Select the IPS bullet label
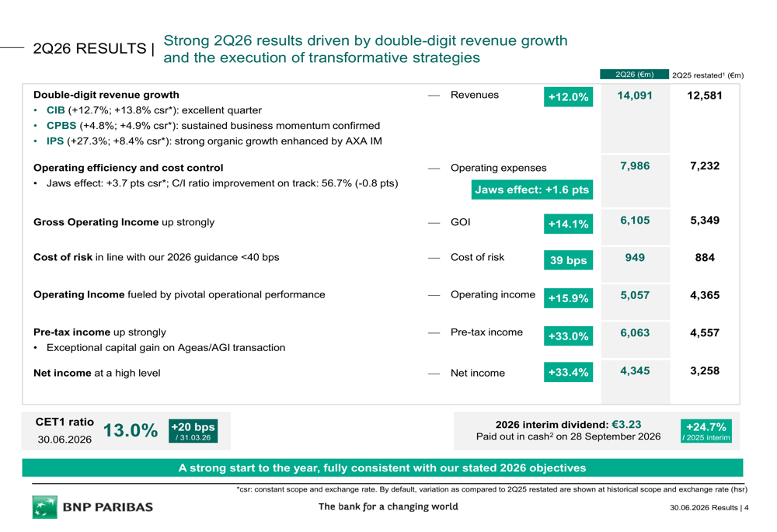 [55, 141]
